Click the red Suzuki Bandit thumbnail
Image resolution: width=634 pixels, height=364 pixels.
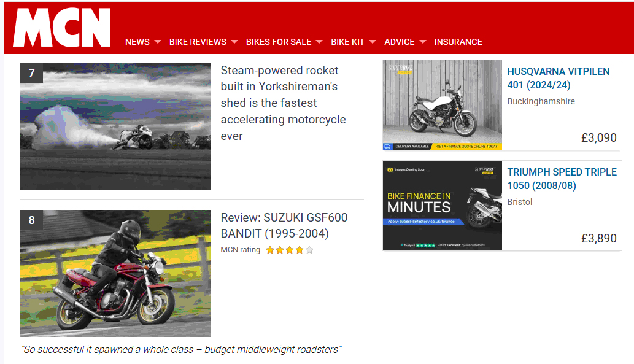(115, 273)
